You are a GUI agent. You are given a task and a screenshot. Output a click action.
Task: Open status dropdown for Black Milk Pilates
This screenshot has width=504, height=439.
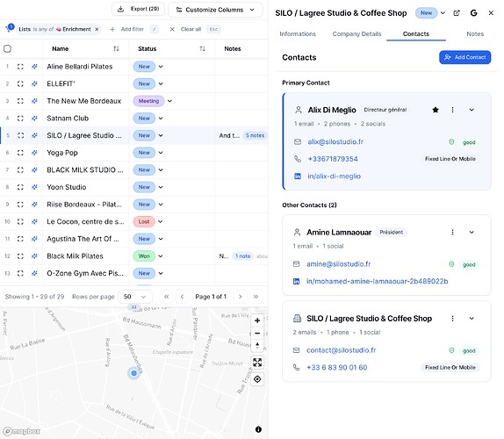[161, 256]
